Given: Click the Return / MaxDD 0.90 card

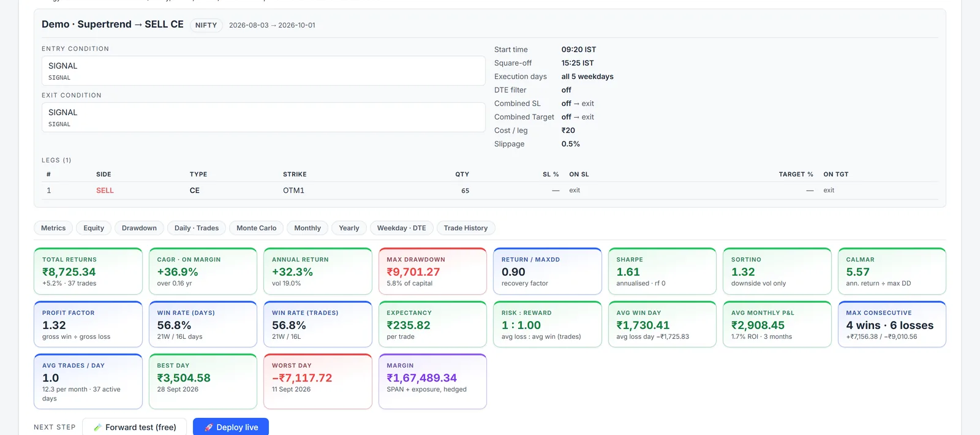Looking at the screenshot, I should tap(548, 271).
